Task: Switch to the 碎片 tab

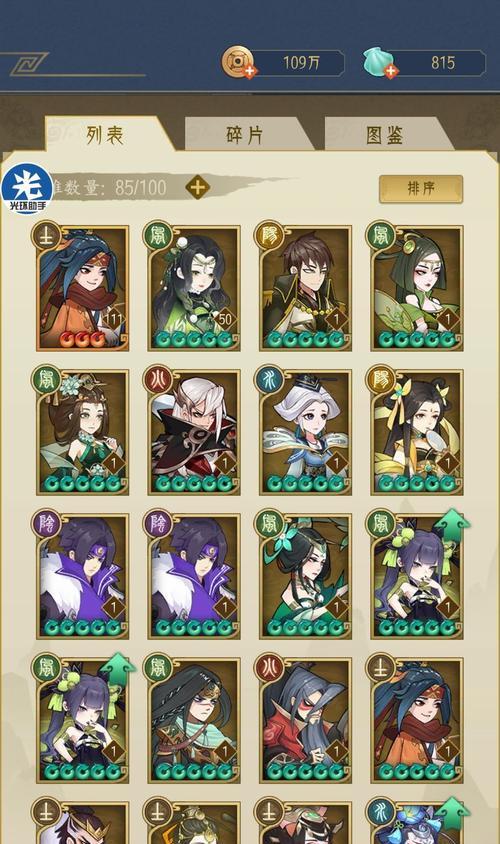Action: (245, 135)
